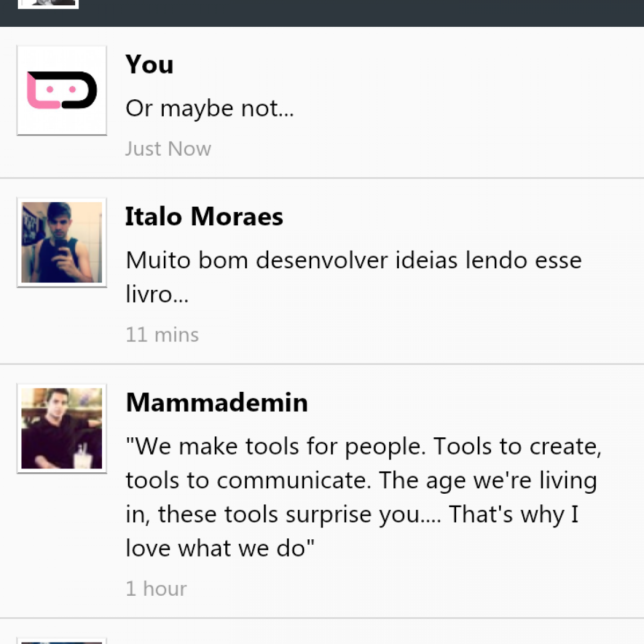Tap the "Just Now" timestamp

pos(168,149)
